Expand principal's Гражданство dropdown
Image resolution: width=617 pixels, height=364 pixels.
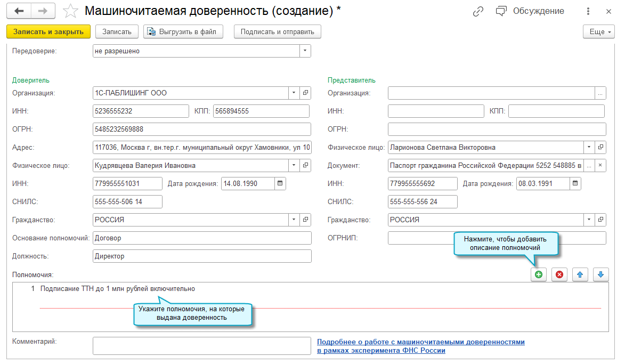click(x=294, y=220)
